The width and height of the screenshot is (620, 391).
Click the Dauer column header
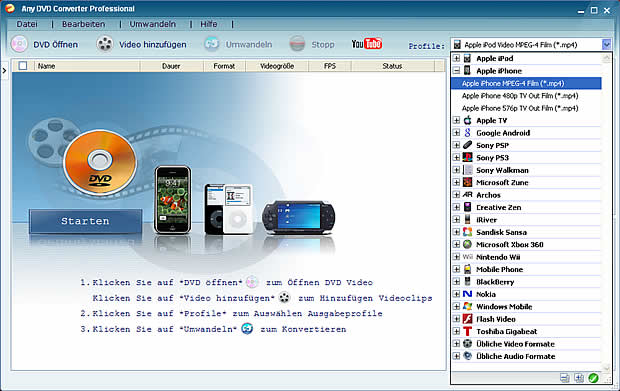171,66
